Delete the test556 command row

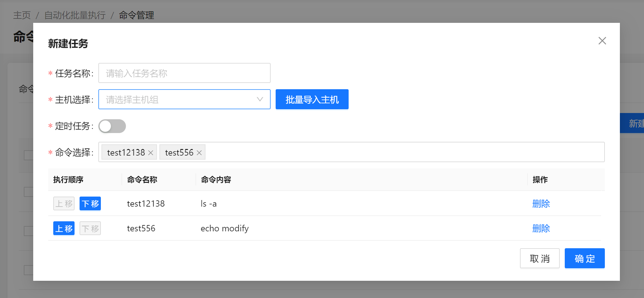[x=541, y=229]
